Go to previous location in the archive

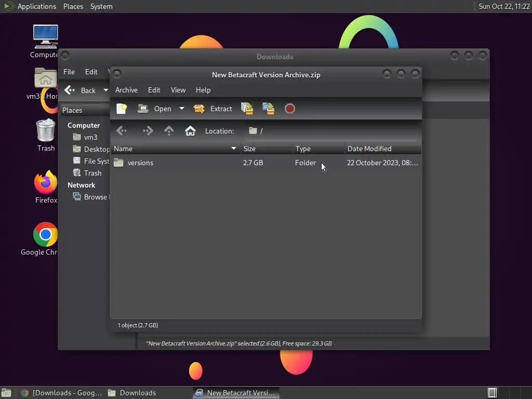(x=122, y=130)
